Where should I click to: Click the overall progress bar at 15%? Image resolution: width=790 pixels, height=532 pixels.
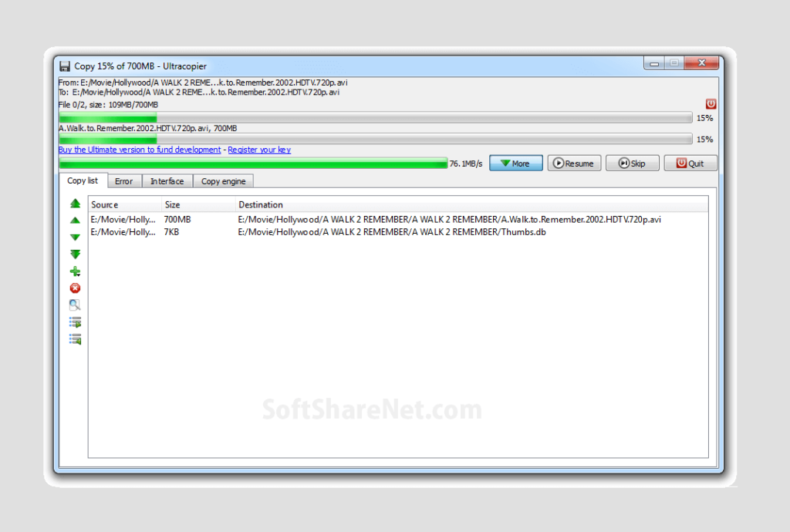376,118
